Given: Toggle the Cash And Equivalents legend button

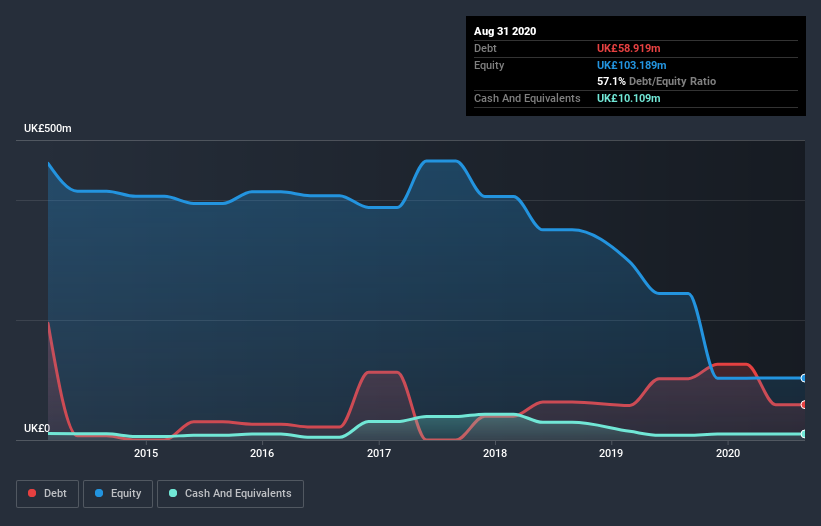Looking at the screenshot, I should click(230, 494).
